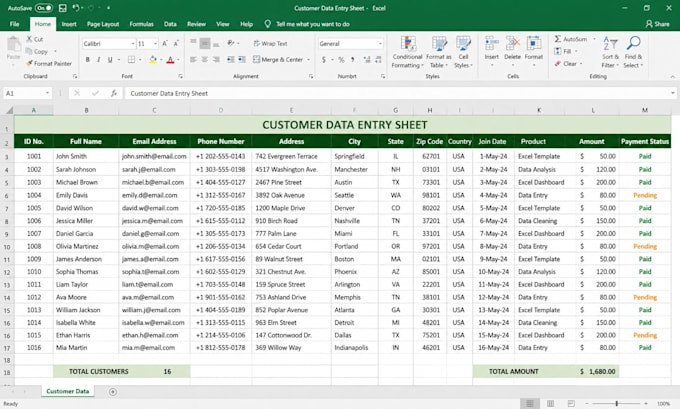Open Format as Table gallery

(438, 52)
